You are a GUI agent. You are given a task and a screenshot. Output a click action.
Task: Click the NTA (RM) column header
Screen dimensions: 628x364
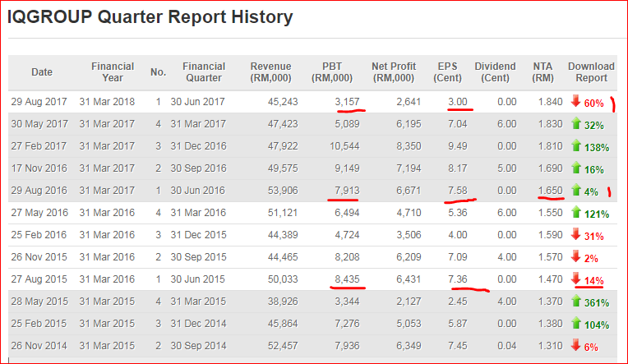pos(543,72)
